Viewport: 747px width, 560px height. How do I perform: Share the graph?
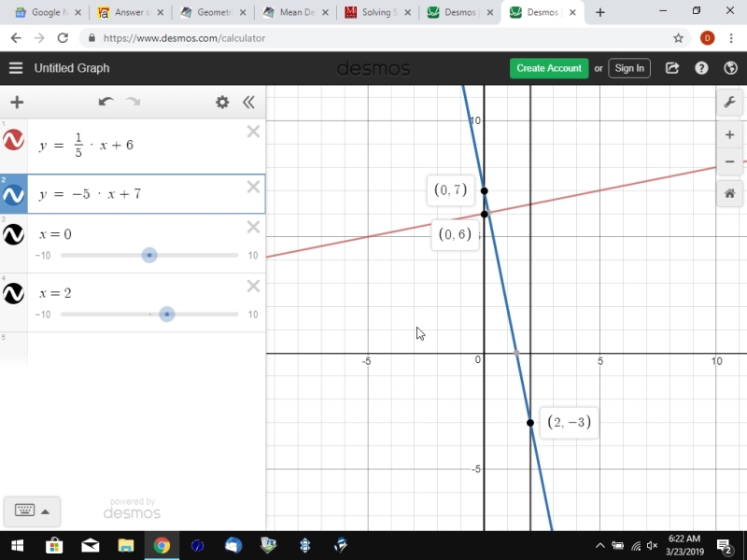pos(671,68)
